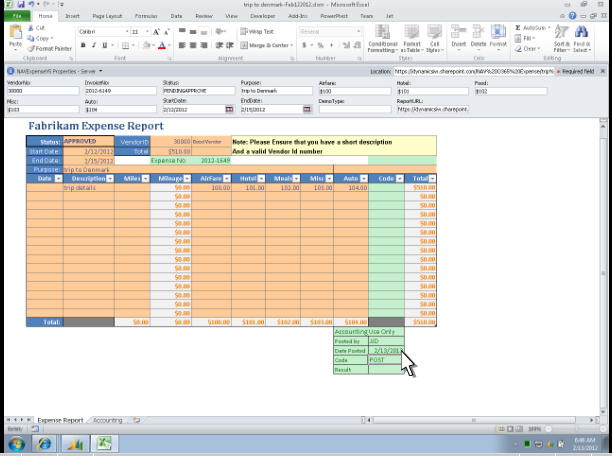Click the Cut scissors icon
Screen dimensions: 612x456
31,28
